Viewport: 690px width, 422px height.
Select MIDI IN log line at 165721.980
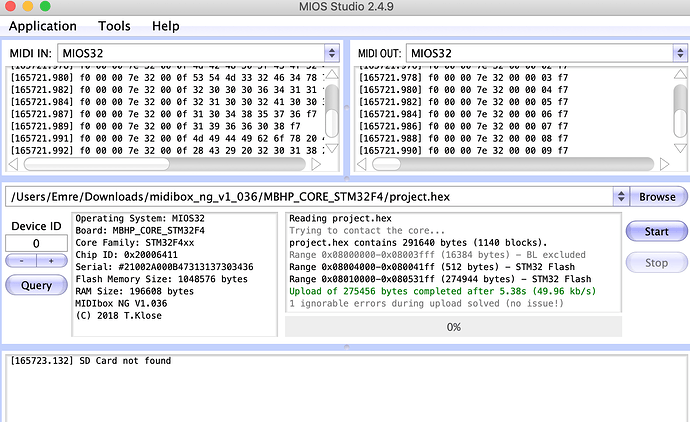tap(166, 78)
